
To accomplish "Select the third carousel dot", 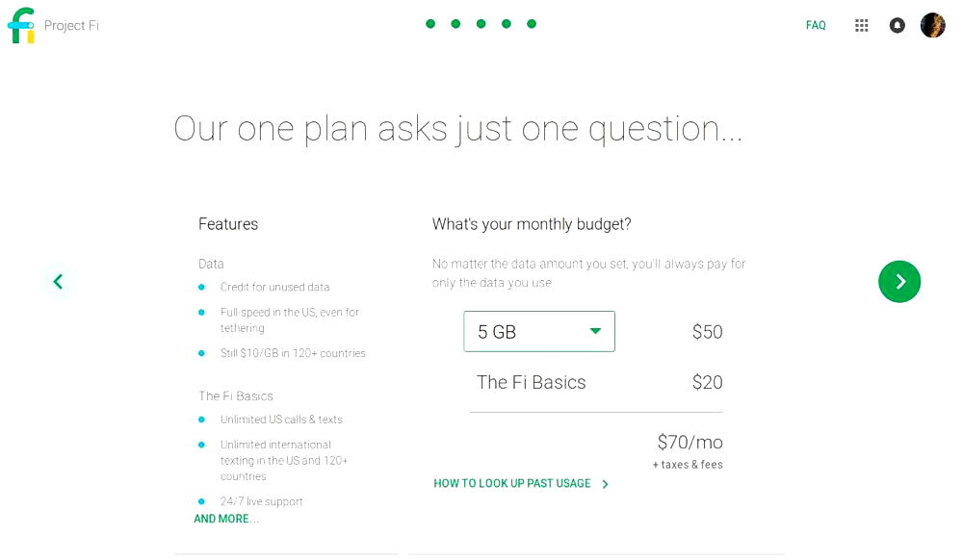I will tap(481, 23).
